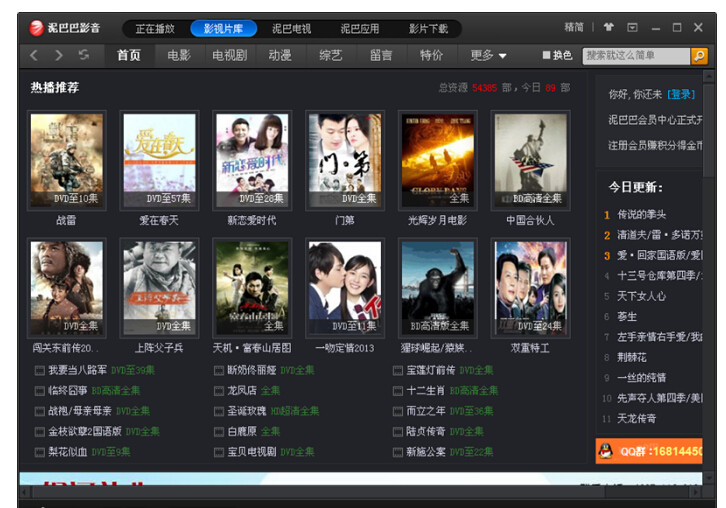Open the 电视剧 category tab
This screenshot has width=726, height=508.
coord(229,56)
